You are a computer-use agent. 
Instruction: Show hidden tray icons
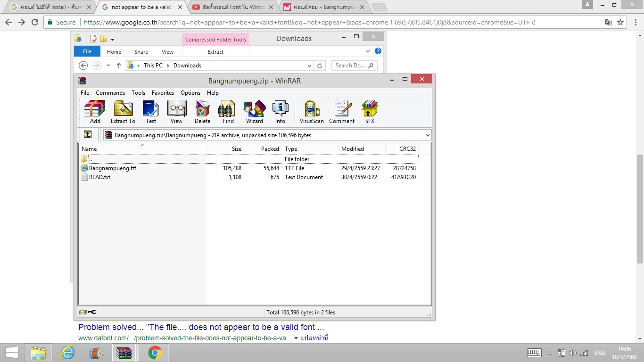[550, 353]
